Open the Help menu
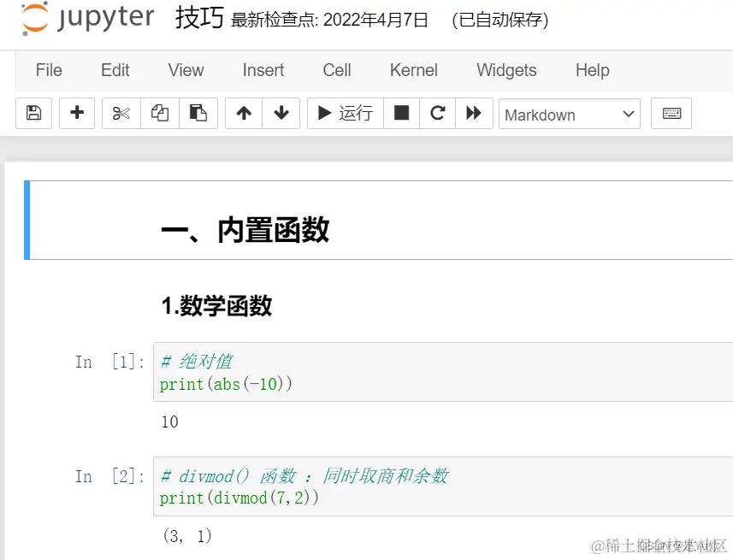 point(592,71)
